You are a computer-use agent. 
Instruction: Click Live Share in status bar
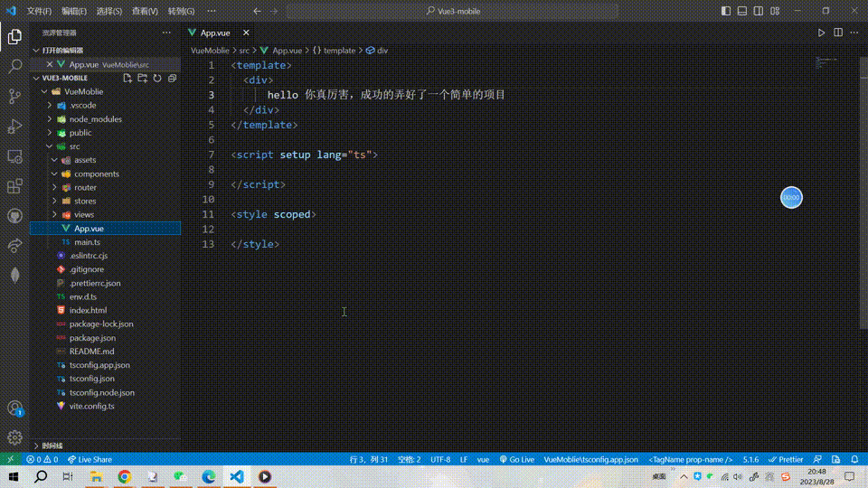(x=90, y=459)
